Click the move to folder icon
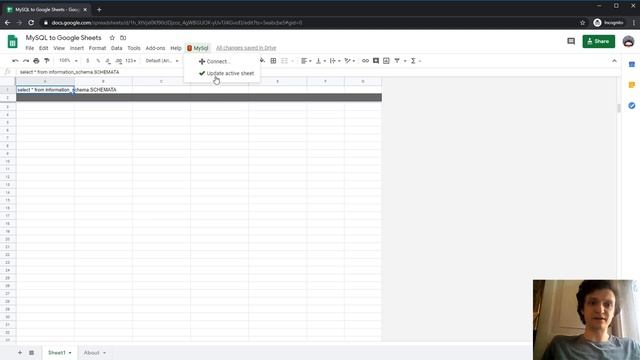The width and height of the screenshot is (640, 360). pos(123,38)
